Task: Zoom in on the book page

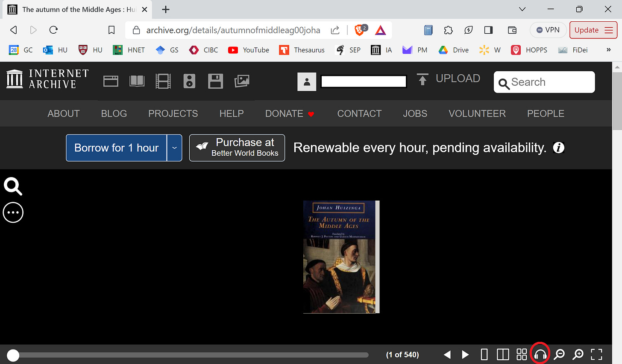Action: tap(578, 354)
